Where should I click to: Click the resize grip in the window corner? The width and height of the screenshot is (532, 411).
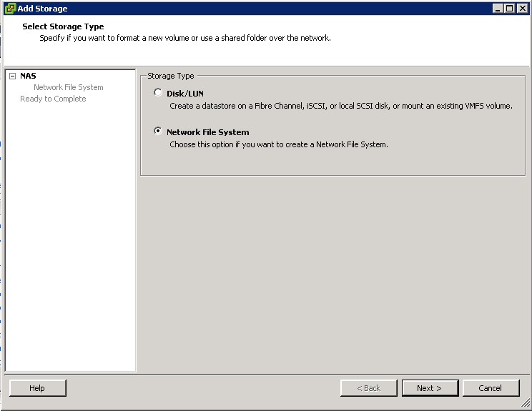pos(526,405)
